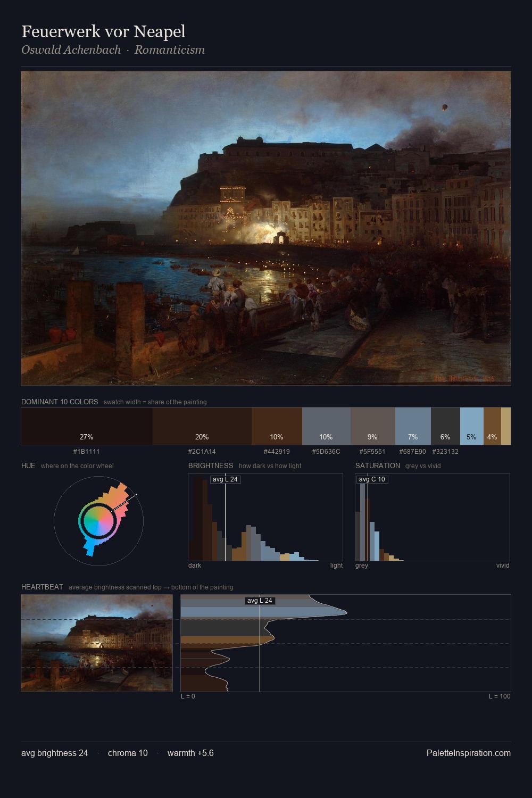Click the hex code #323132
This screenshot has width=532, height=798.
tap(445, 452)
